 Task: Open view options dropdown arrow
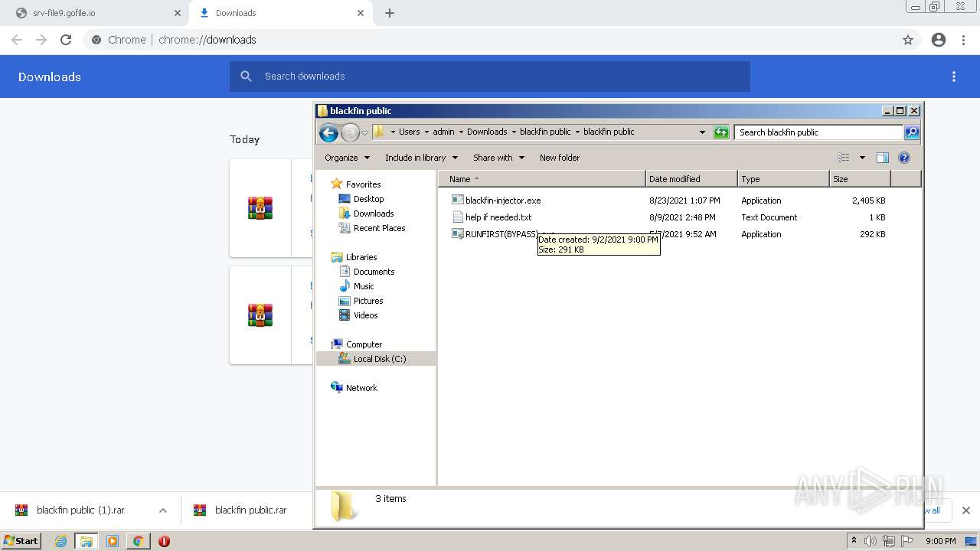(862, 158)
